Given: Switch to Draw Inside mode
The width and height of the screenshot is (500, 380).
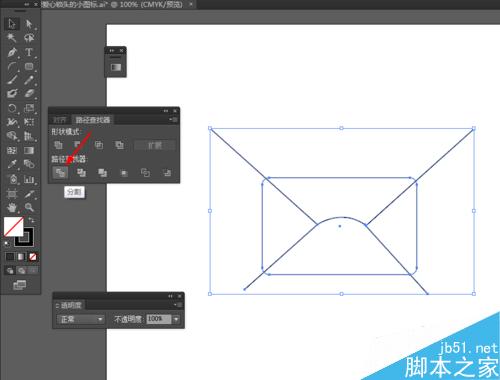Looking at the screenshot, I should coord(33,271).
